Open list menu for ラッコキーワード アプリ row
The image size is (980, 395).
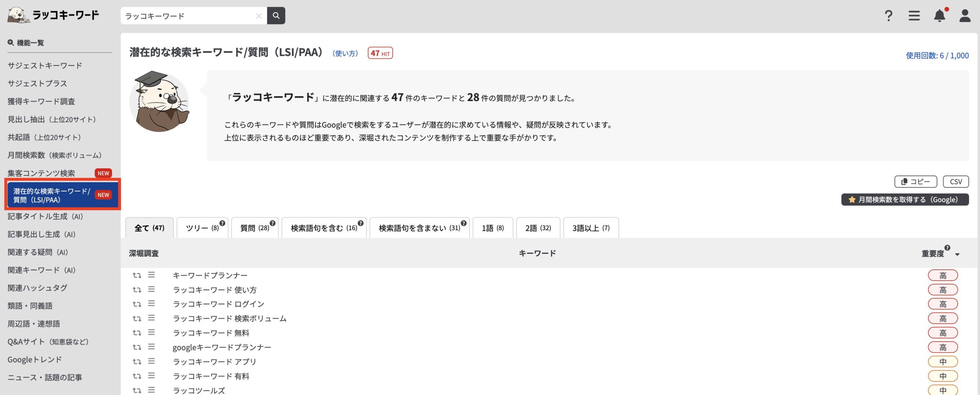(152, 361)
